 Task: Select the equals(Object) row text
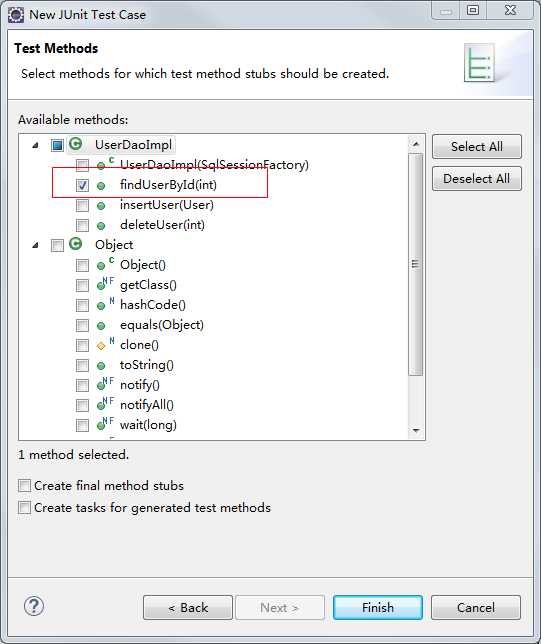click(162, 325)
